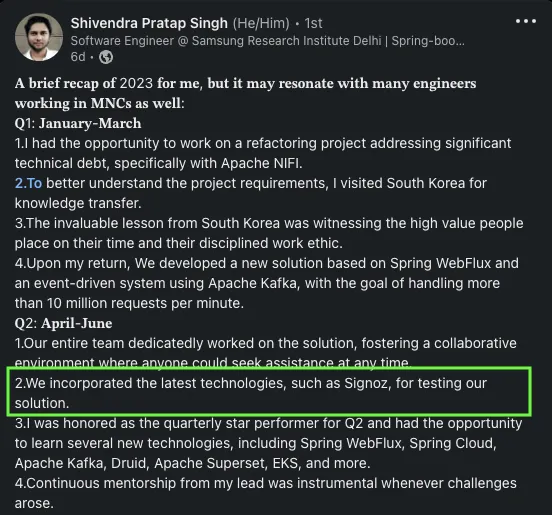Click the "invaluable lesson from South Korea" line
Screen dimensions: 552x515
[269, 224]
